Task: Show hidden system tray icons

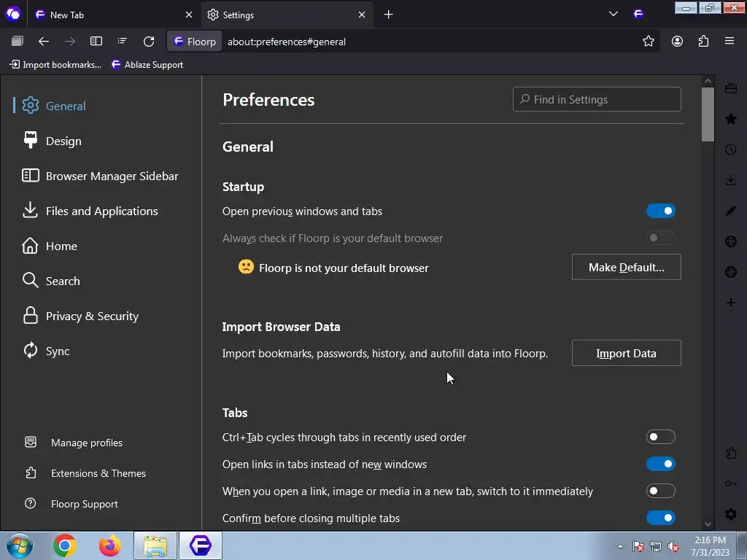Action: click(x=620, y=547)
